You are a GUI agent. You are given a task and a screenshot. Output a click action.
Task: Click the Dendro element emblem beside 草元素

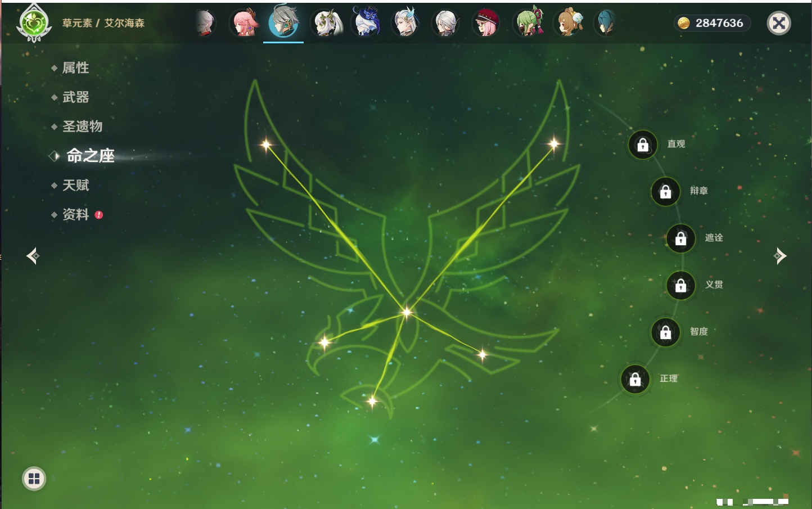(x=34, y=23)
